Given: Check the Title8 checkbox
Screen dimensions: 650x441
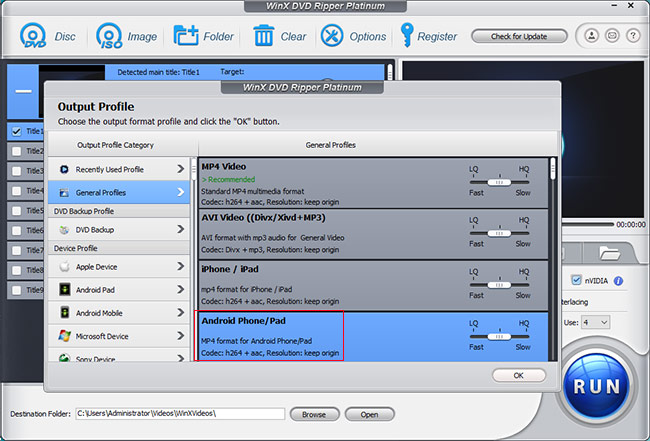Looking at the screenshot, I should [x=17, y=270].
